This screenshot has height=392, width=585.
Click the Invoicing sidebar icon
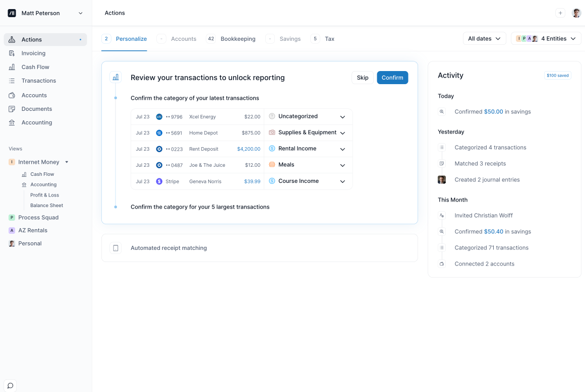[x=12, y=53]
